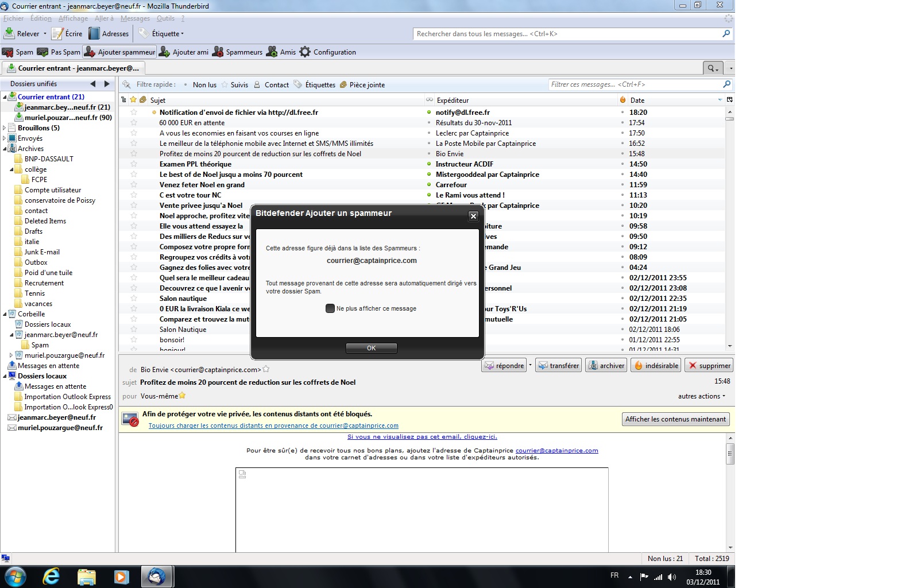920x588 pixels.
Task: Open the Fichier menu
Action: (14, 18)
